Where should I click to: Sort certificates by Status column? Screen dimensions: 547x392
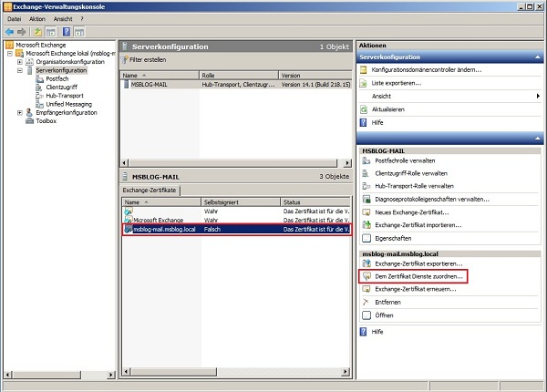pyautogui.click(x=315, y=202)
